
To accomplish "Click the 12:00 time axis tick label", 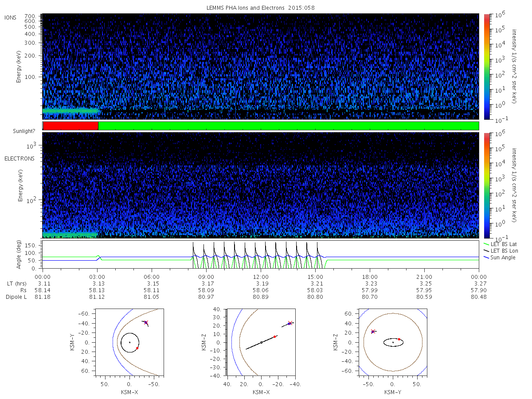I will (261, 276).
